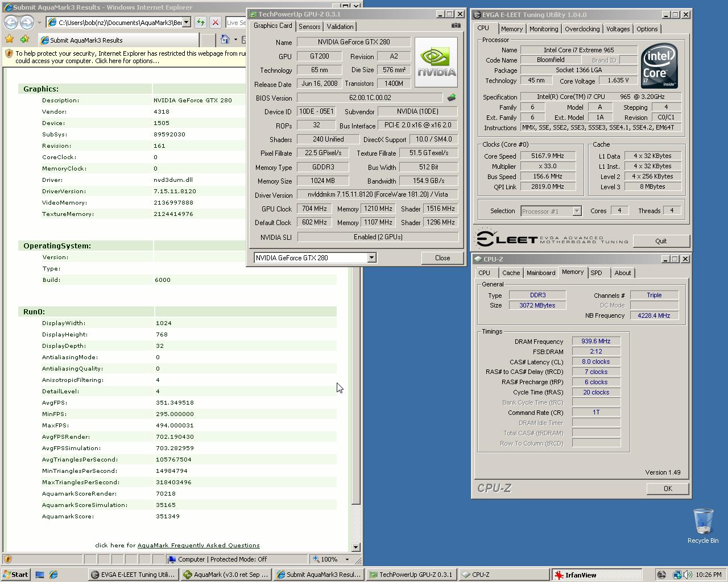Add page to Favorites with green plus star
This screenshot has height=582, width=728.
(x=24, y=39)
